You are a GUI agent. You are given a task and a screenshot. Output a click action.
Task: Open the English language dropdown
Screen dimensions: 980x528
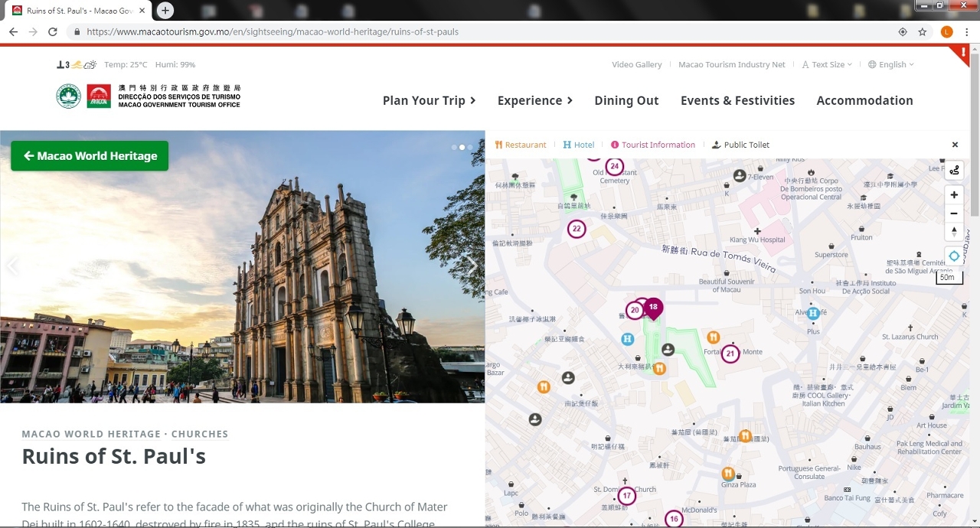(891, 65)
